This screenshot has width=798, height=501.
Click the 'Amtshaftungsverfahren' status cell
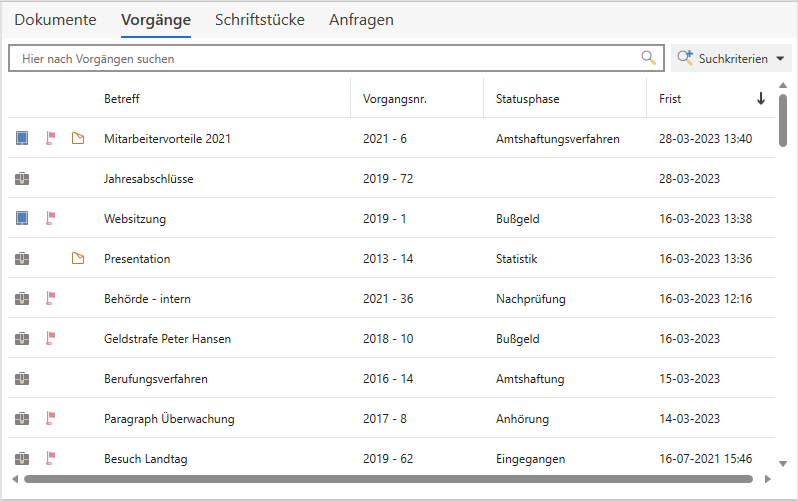(x=558, y=139)
